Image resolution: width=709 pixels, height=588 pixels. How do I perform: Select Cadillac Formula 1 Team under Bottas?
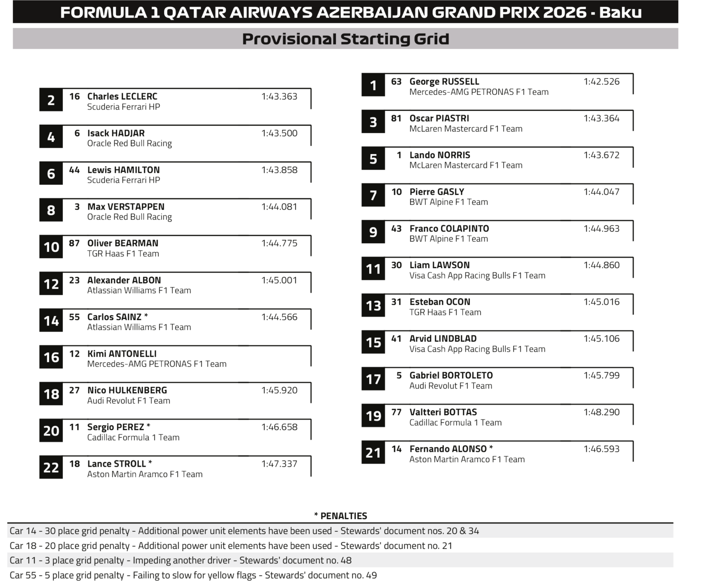point(456,423)
